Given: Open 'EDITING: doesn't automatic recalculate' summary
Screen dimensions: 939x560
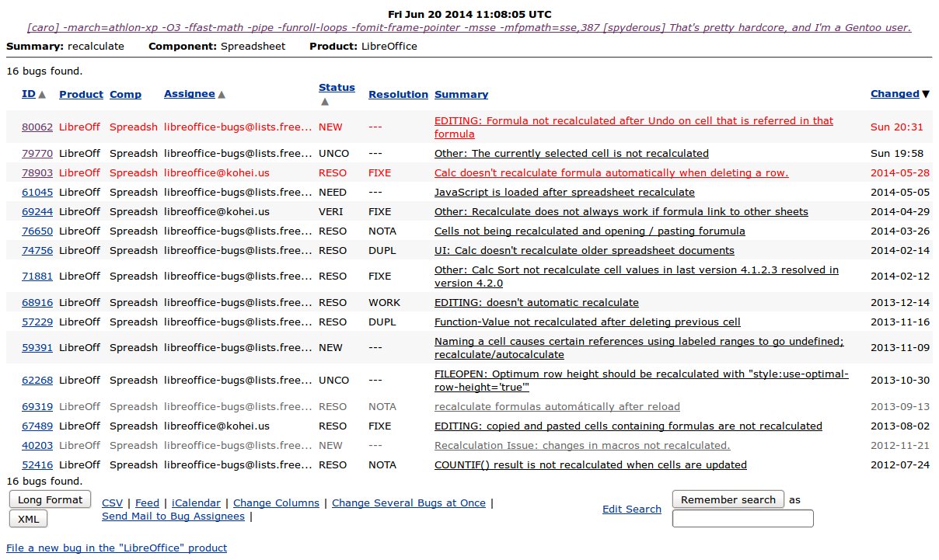Looking at the screenshot, I should click(x=536, y=302).
